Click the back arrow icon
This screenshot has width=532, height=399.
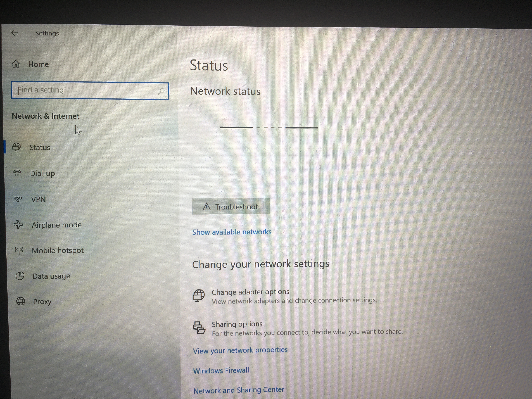click(15, 33)
